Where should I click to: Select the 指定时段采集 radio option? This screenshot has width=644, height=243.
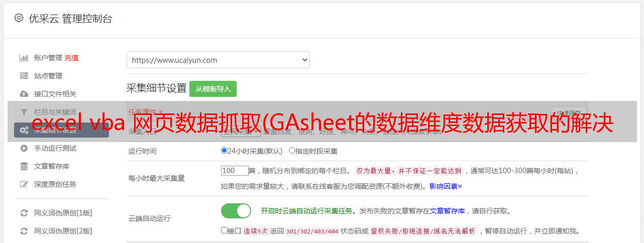click(x=292, y=150)
